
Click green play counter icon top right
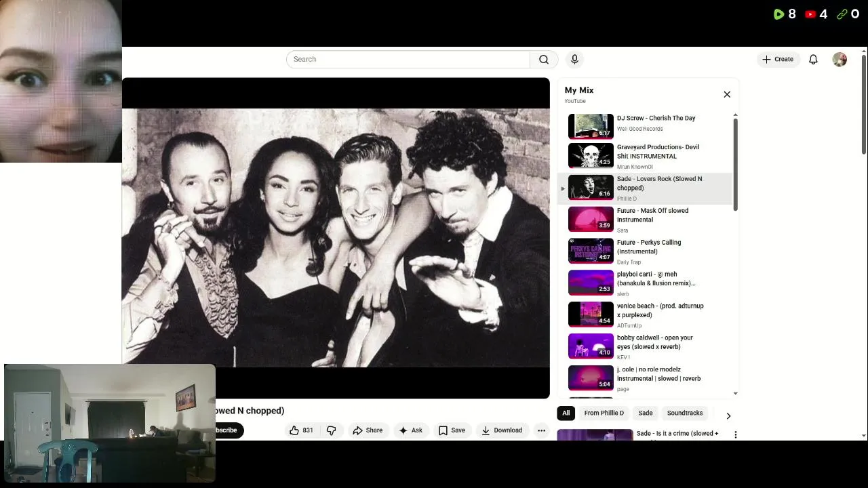click(778, 14)
